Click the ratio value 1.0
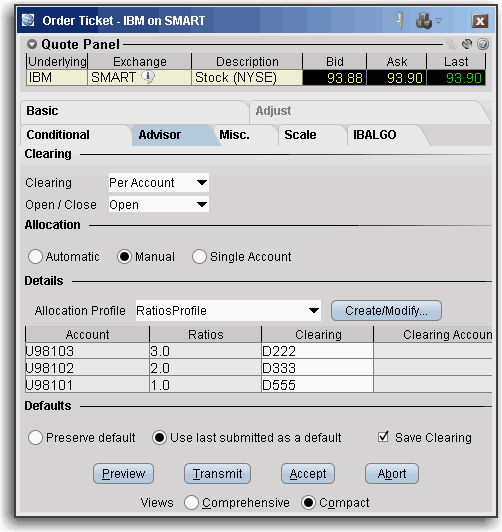 (x=205, y=385)
